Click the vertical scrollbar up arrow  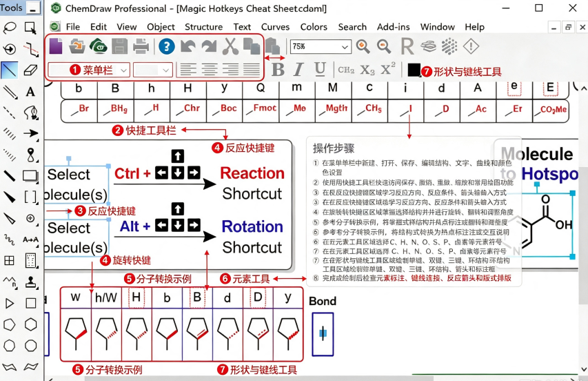pos(583,88)
